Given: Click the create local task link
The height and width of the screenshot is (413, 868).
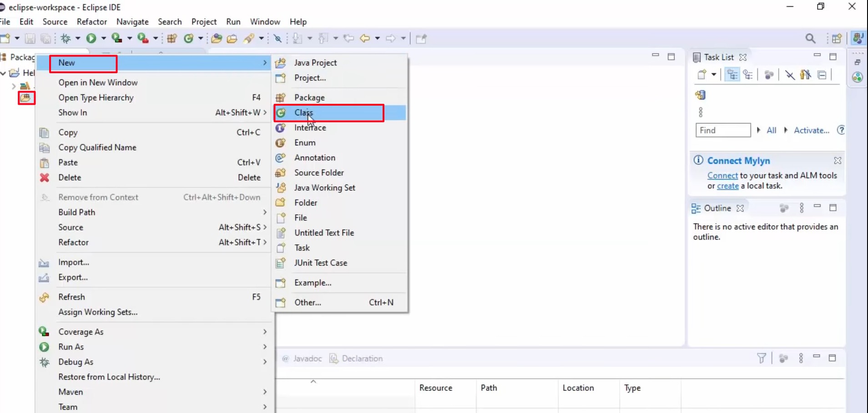Looking at the screenshot, I should [728, 186].
